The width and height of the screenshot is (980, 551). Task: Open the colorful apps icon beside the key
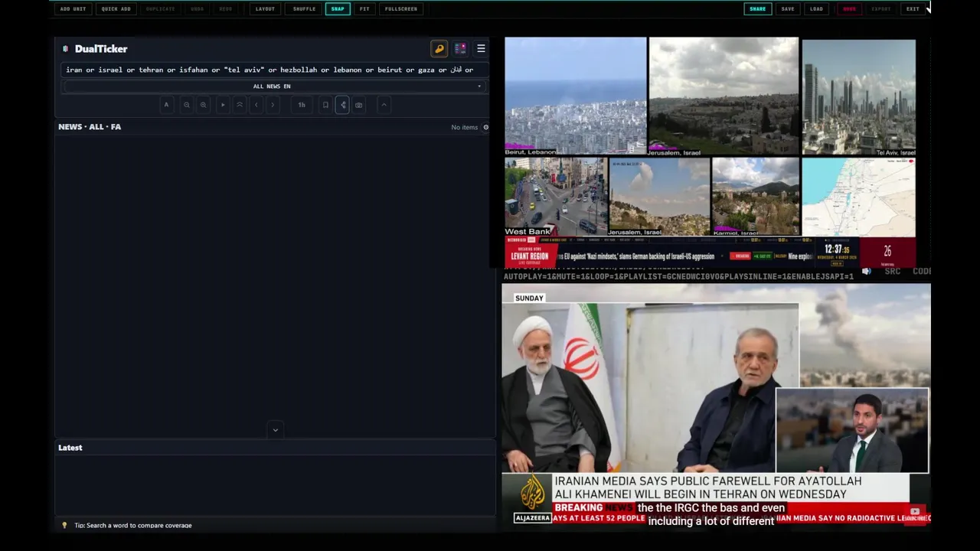click(x=460, y=49)
